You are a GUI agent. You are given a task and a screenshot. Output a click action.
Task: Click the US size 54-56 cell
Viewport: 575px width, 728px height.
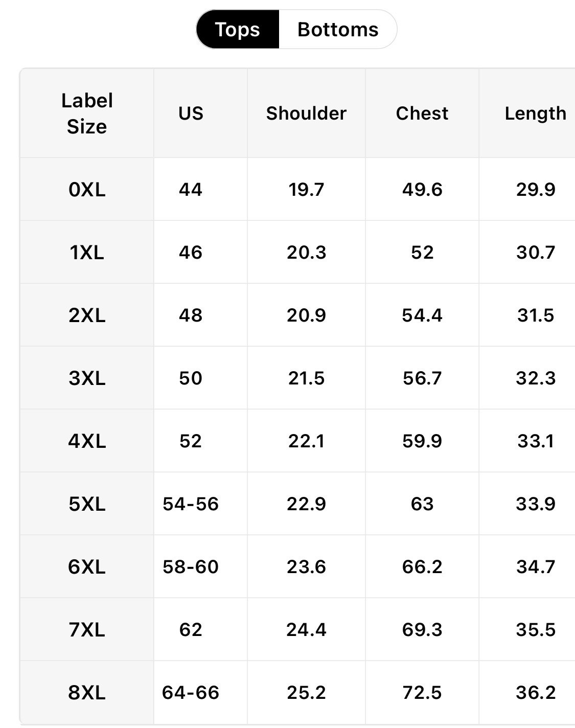tap(191, 504)
